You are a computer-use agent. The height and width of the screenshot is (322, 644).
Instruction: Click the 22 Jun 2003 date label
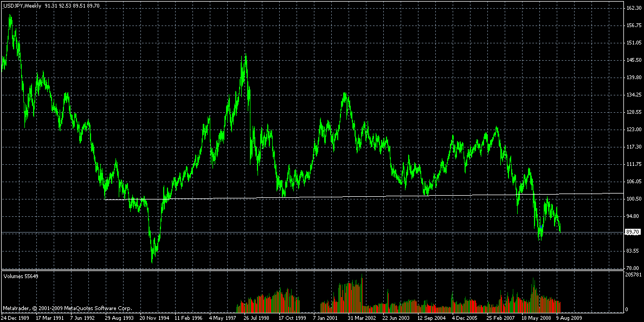pyautogui.click(x=397, y=318)
